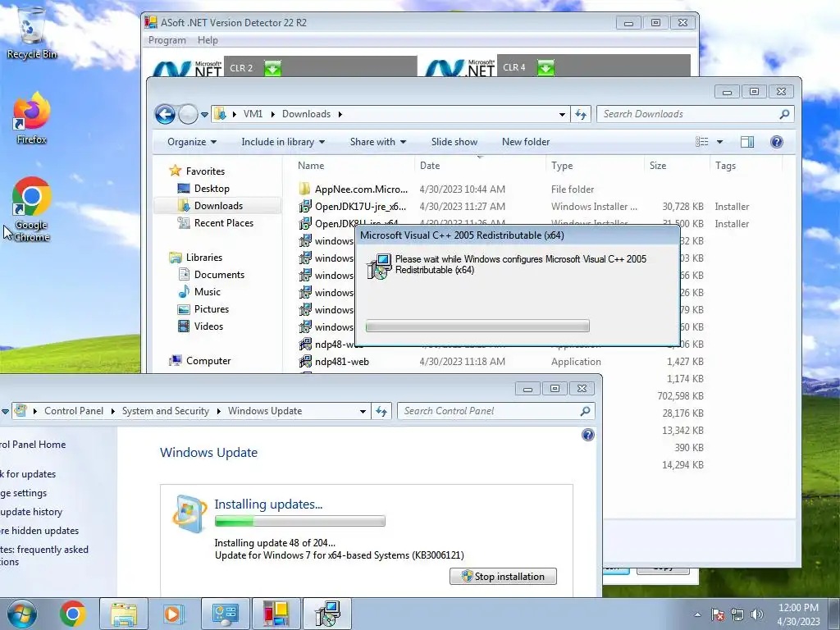This screenshot has height=630, width=840.
Task: Open the hidden updates link in sidebar
Action: pos(39,531)
